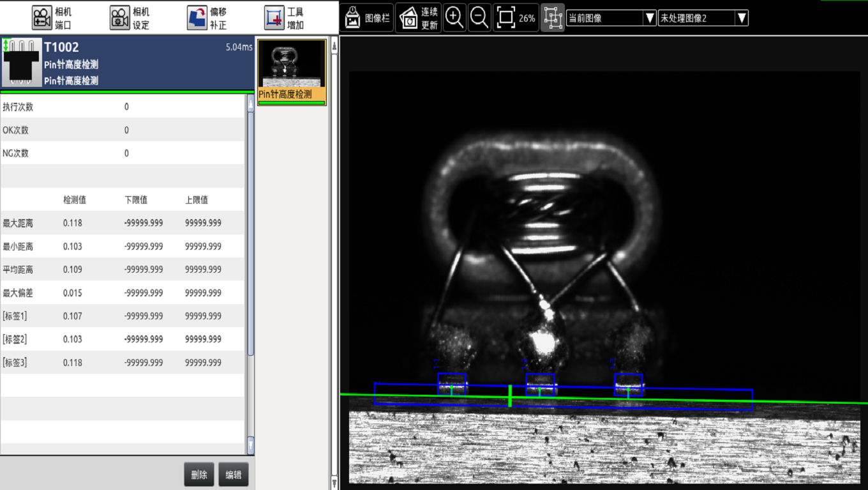The width and height of the screenshot is (868, 490).
Task: Select the [标签2] row label
Action: coord(15,339)
